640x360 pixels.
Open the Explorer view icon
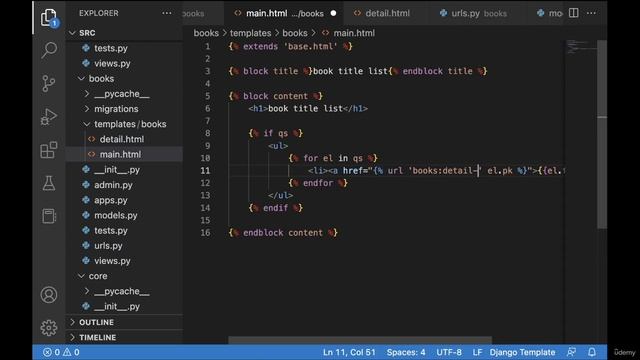49,17
